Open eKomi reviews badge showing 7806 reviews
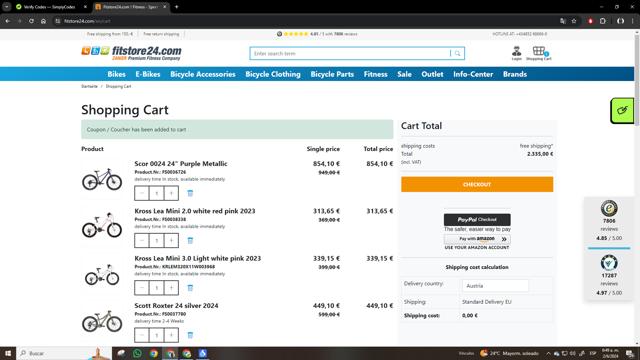The width and height of the screenshot is (640, 360). tap(609, 221)
